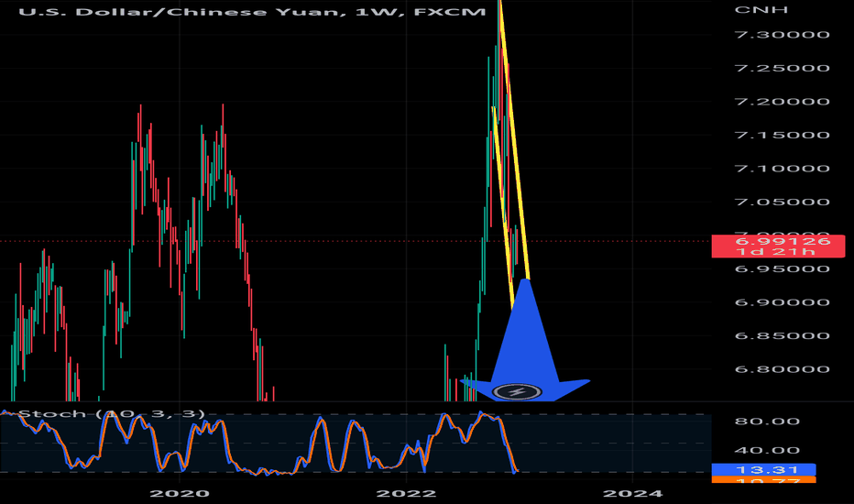Click the 40.00 stochastic scale label
Viewport: 854px width, 504px height.
pyautogui.click(x=767, y=451)
